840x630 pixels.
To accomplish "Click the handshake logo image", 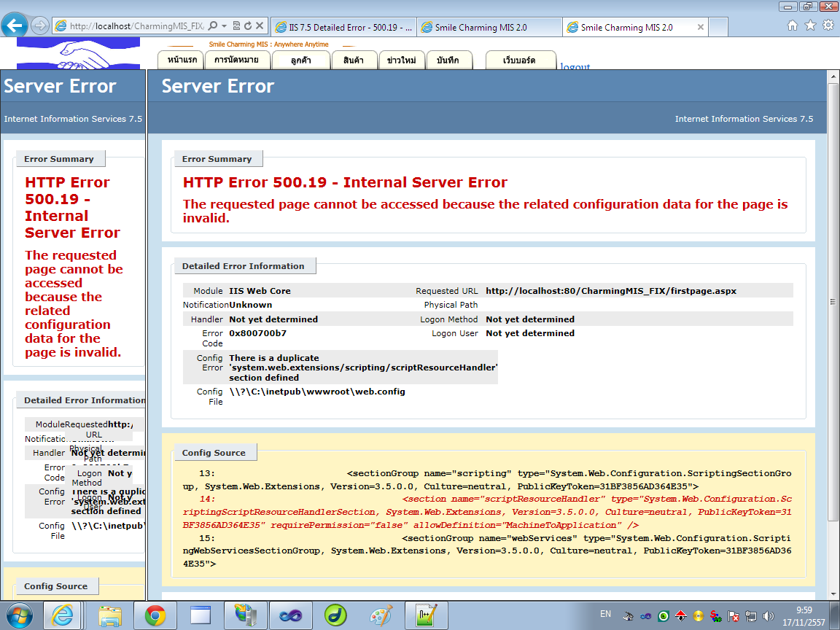I will pos(78,53).
